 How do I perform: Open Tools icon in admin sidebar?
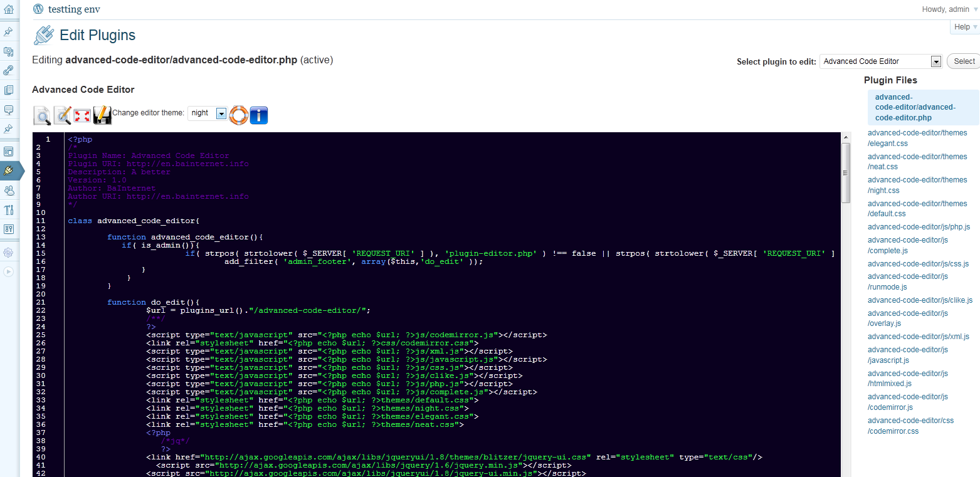coord(9,210)
